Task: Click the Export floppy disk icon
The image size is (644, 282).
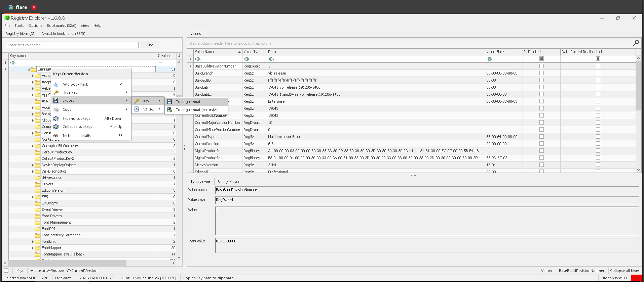Action: coord(56,100)
